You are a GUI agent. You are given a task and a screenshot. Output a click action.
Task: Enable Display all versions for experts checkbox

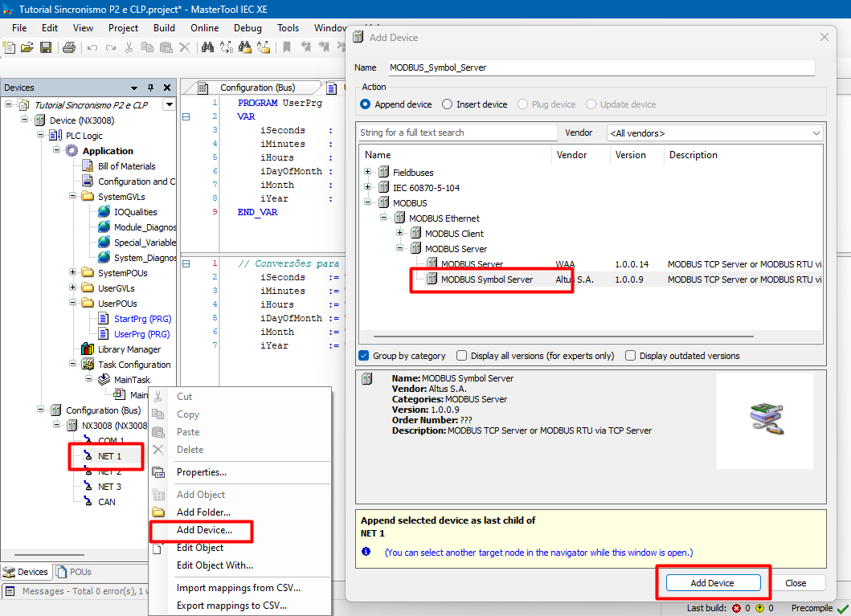[x=462, y=356]
